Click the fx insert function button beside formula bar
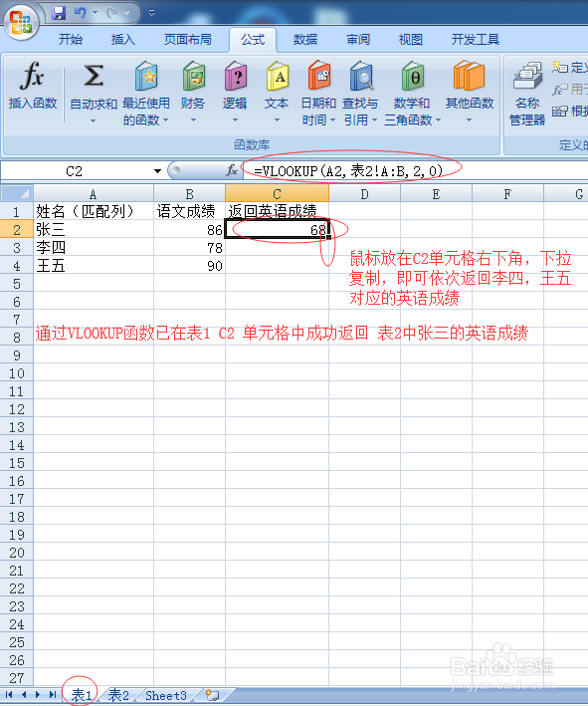This screenshot has width=588, height=706. click(x=232, y=170)
